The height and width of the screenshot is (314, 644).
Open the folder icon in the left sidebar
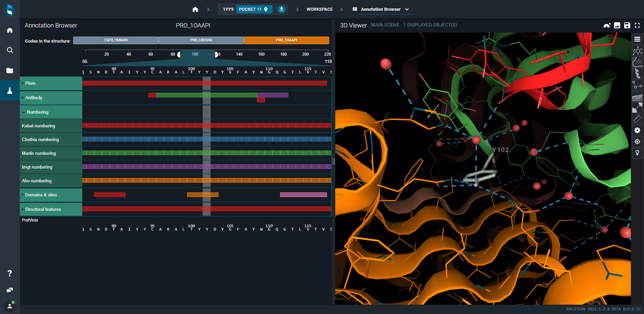click(x=10, y=70)
